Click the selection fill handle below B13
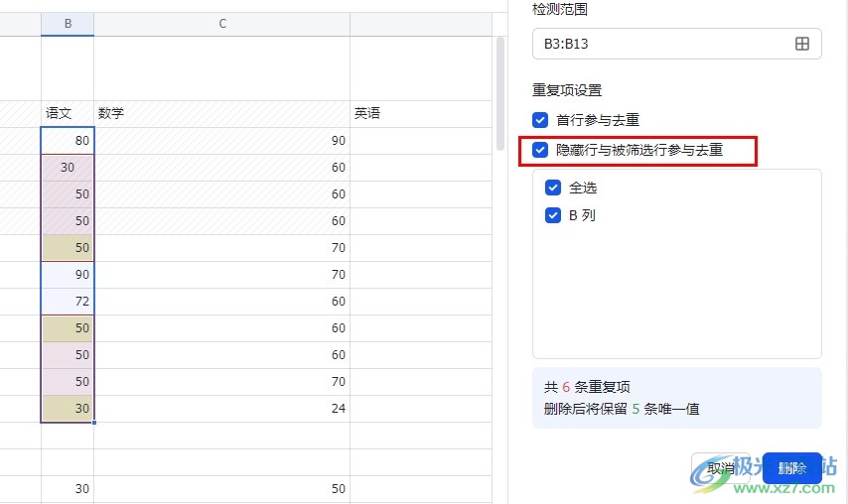This screenshot has width=848, height=504. tap(94, 423)
